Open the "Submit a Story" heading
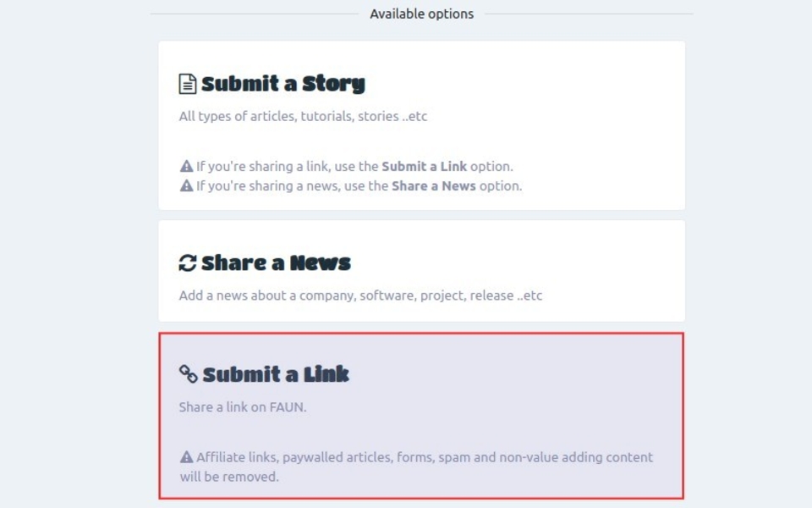 pyautogui.click(x=283, y=84)
